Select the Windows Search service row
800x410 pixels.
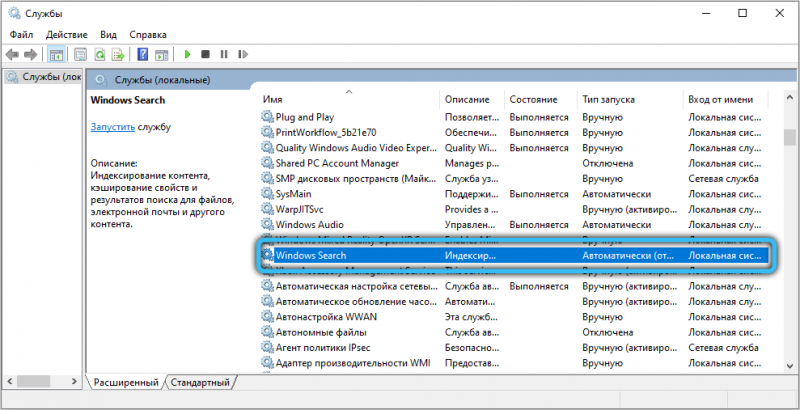point(514,255)
